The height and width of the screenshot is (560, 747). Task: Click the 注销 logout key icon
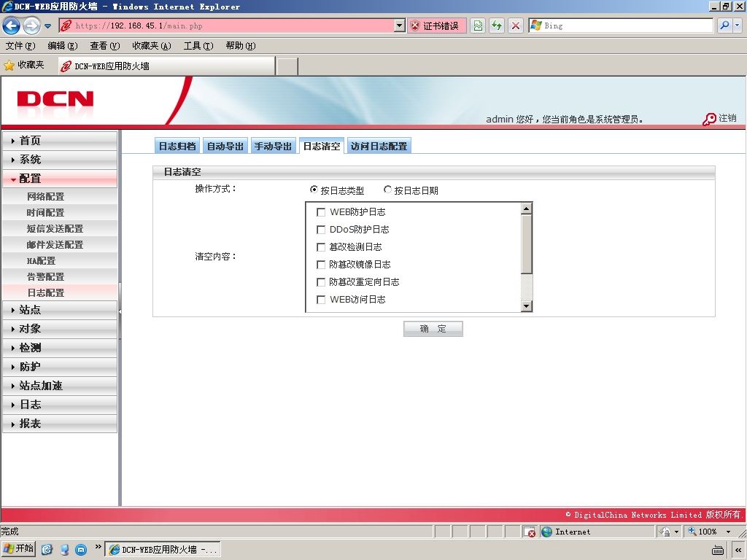tap(709, 119)
